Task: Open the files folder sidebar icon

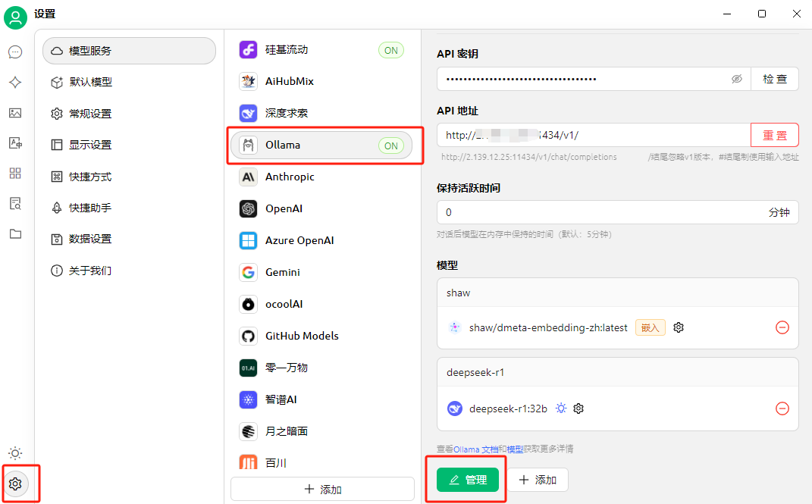Action: (x=15, y=234)
